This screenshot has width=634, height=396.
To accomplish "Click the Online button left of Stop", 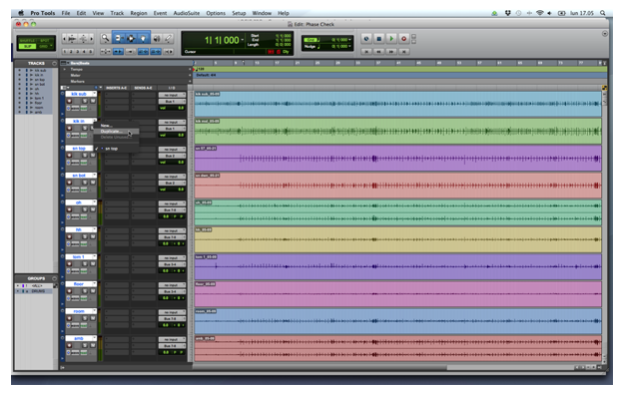I will pos(366,39).
